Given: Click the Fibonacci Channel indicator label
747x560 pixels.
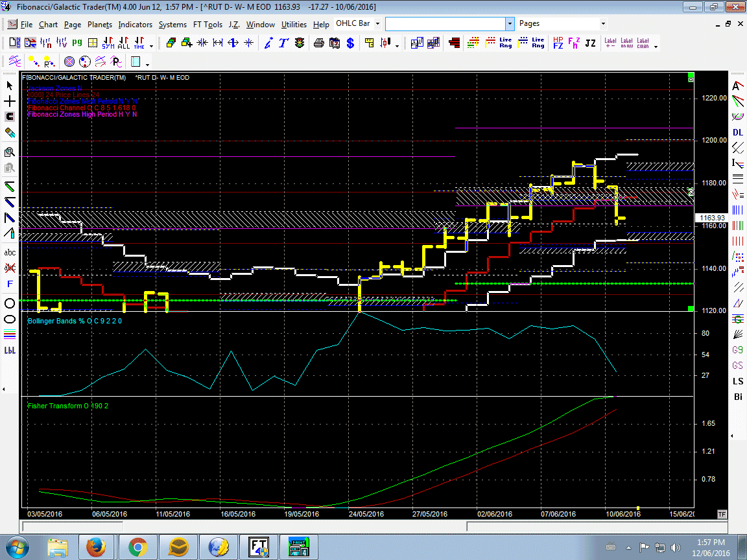Looking at the screenshot, I should pos(82,108).
